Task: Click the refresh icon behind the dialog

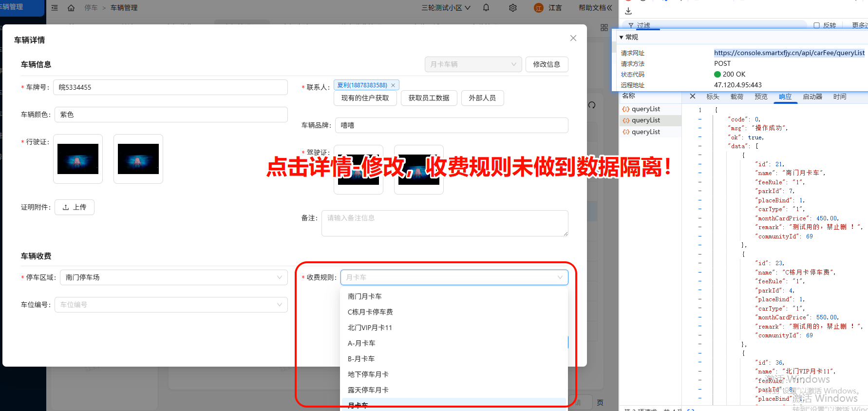Action: (592, 105)
